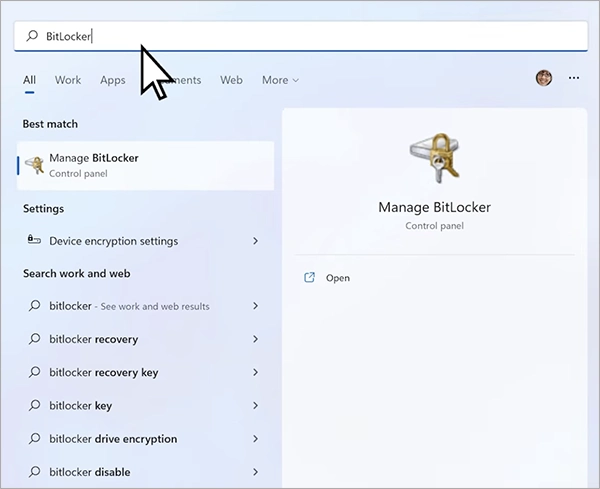600x489 pixels.
Task: Expand 'bitlocker recovery key' chevron
Action: (256, 372)
